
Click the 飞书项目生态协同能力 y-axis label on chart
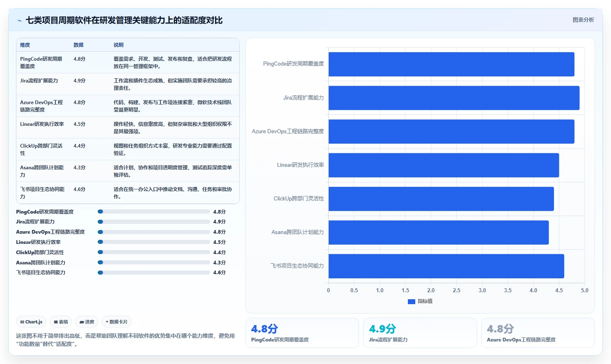point(297,266)
